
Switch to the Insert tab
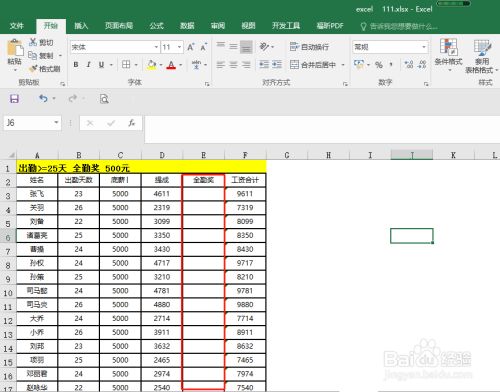(81, 26)
